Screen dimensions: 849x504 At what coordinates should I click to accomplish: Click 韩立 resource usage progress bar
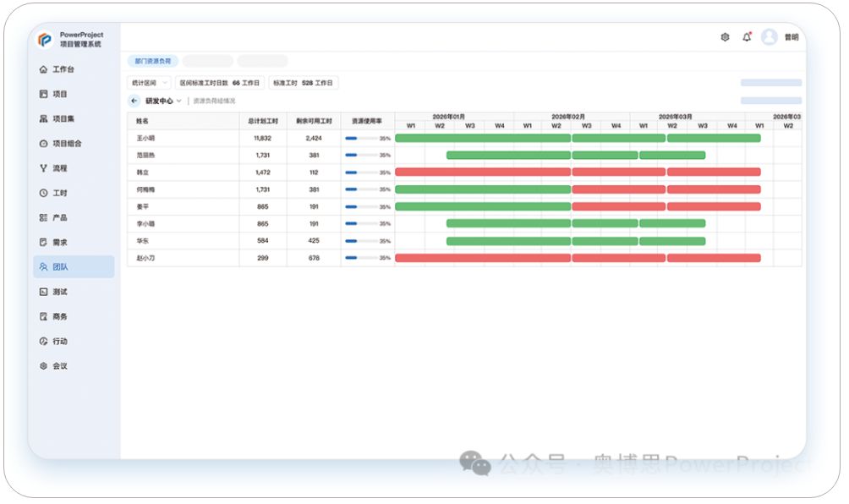point(362,173)
